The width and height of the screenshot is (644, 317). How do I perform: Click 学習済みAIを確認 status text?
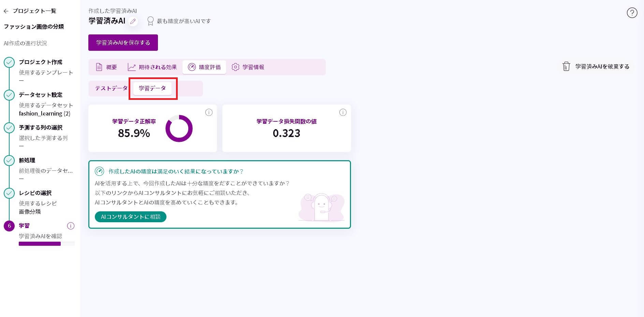tap(41, 236)
